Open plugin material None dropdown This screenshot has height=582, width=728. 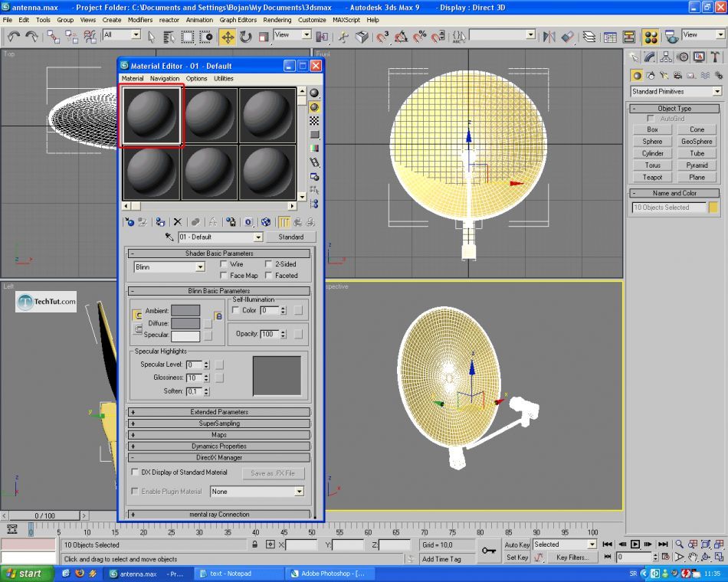[x=257, y=492]
